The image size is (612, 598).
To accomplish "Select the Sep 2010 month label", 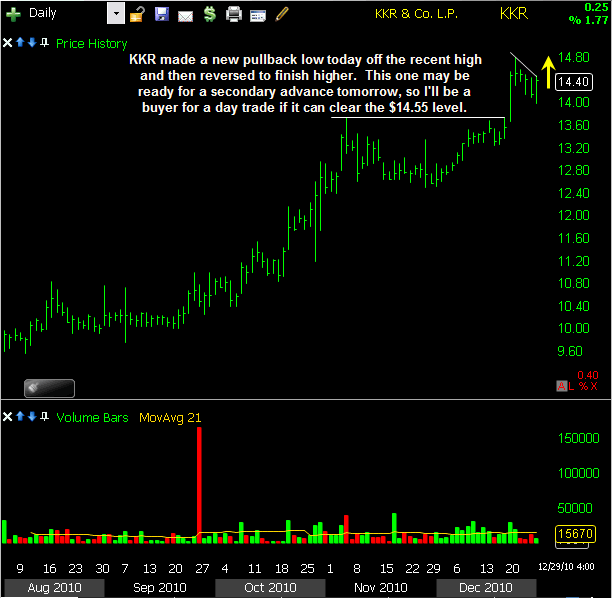I will tap(160, 587).
